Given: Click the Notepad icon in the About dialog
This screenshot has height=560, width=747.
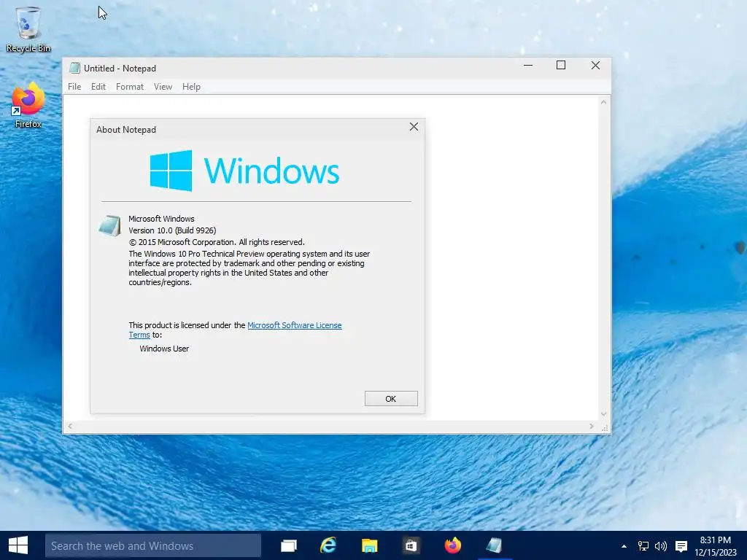Looking at the screenshot, I should pos(110,226).
